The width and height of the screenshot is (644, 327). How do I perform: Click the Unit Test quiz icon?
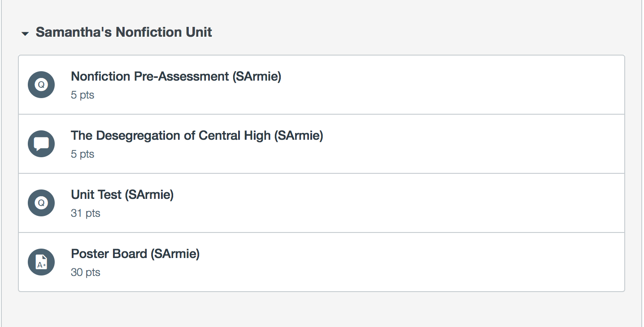41,202
